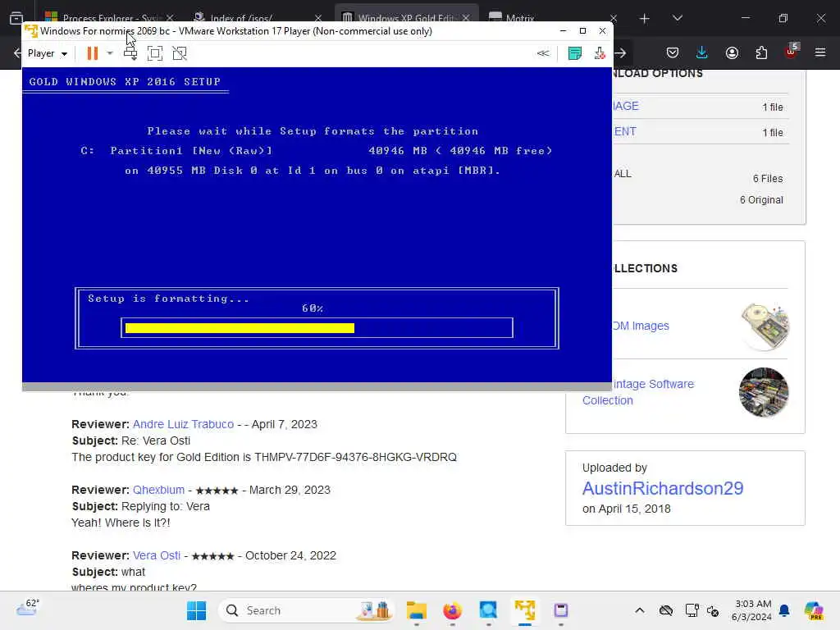This screenshot has width=840, height=630.
Task: Click the cloud sync tray icon
Action: [x=666, y=610]
